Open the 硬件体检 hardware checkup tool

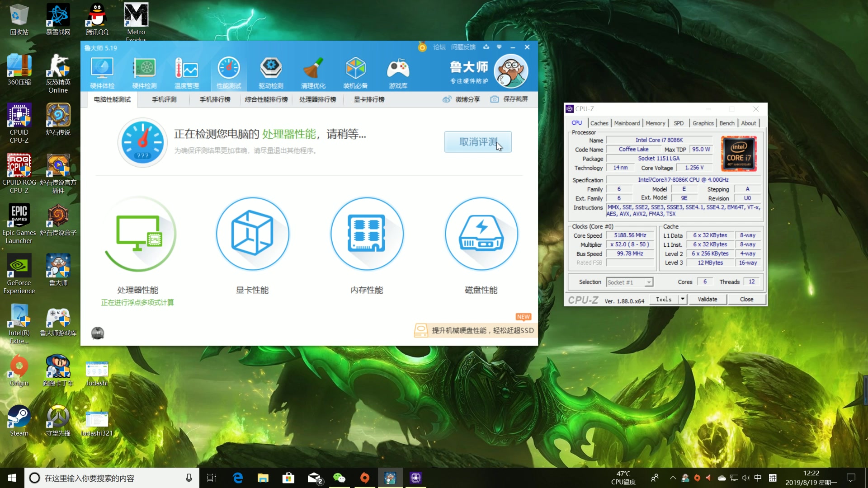tap(102, 72)
